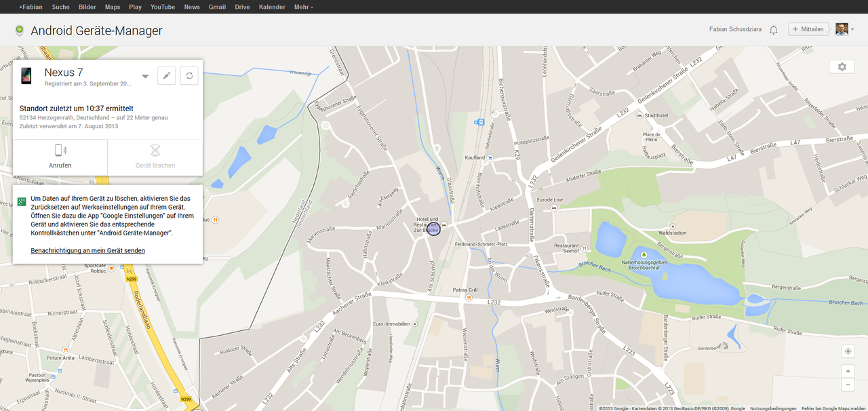Open Gmail in the Google bar
Screen dimensions: 868x411
click(x=217, y=7)
